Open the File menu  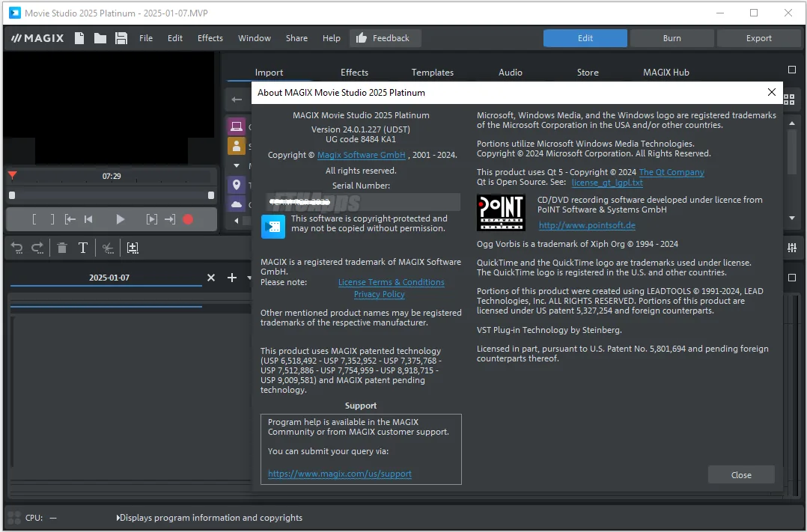[x=146, y=38]
